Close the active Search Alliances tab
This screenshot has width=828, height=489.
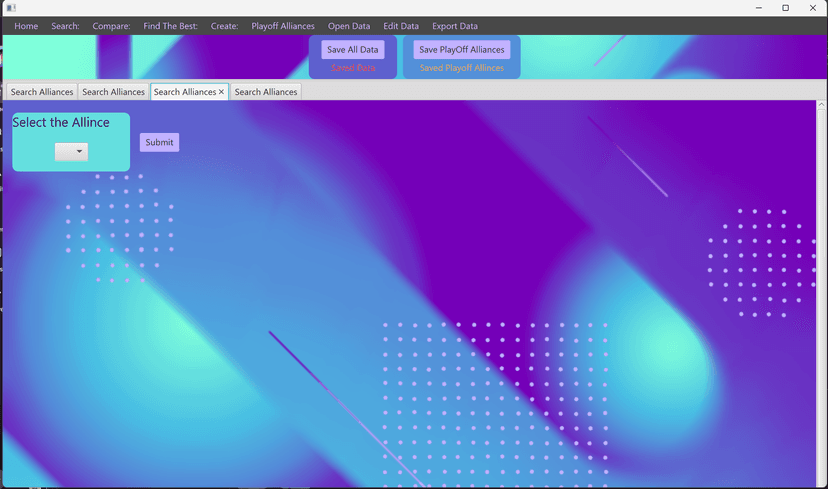221,92
